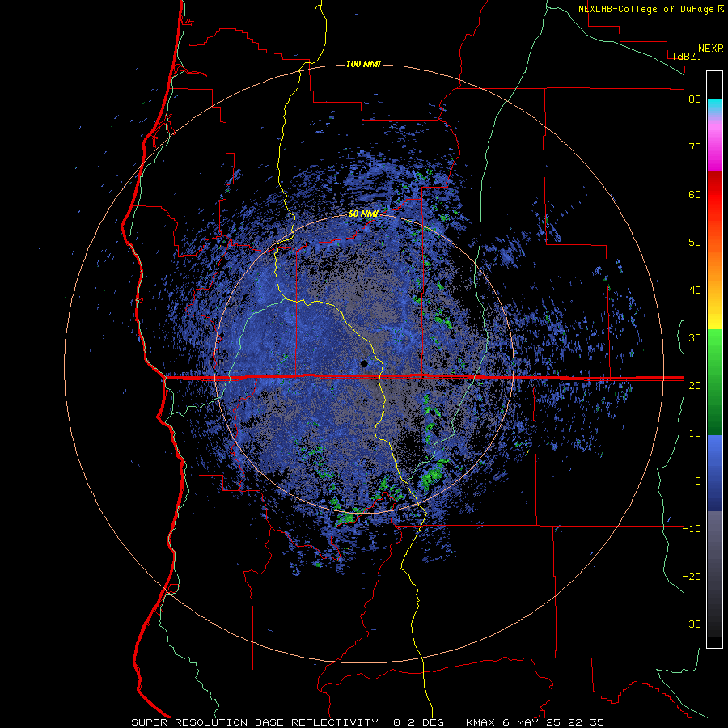Click the -10 value on the color scale
Screen dimensions: 728x728
point(692,528)
